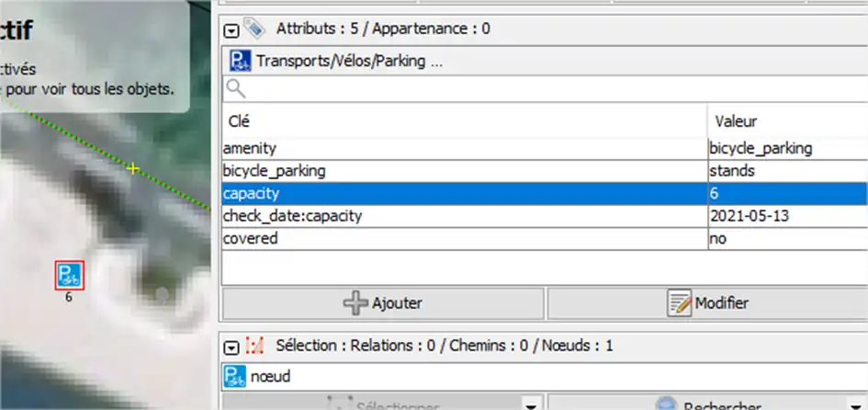Sort tags by the Clé column header
The width and height of the screenshot is (868, 410).
[464, 121]
